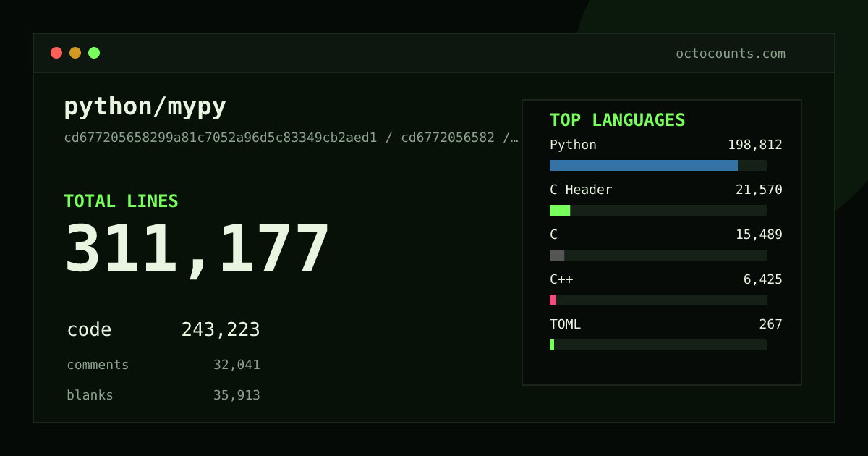Select the TOML line count 267
The height and width of the screenshot is (456, 868).
pos(770,324)
